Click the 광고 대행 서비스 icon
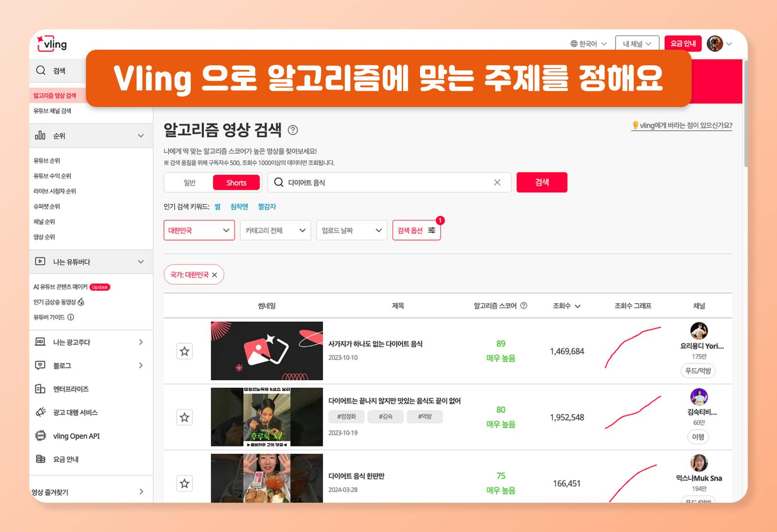Viewport: 777px width, 532px height. point(40,412)
